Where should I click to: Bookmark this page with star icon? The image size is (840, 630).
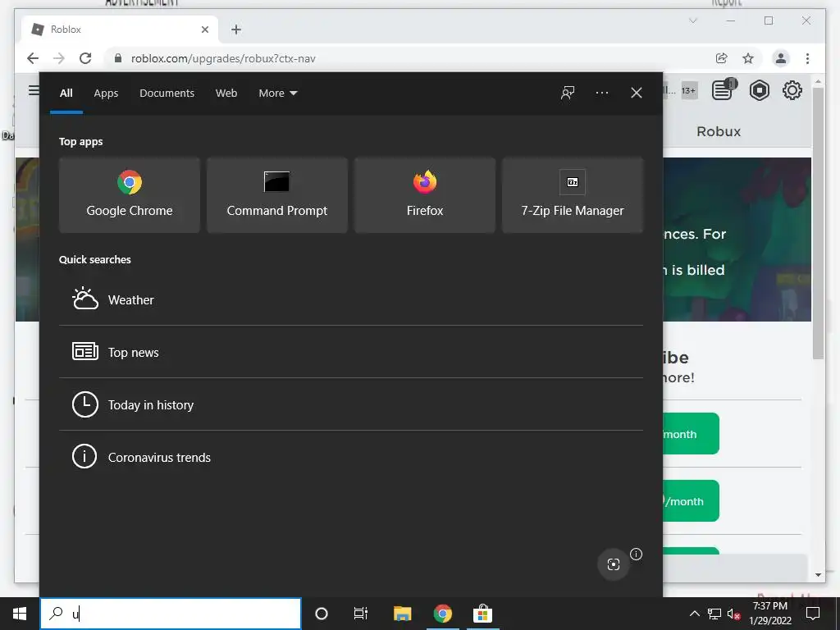[x=748, y=58]
